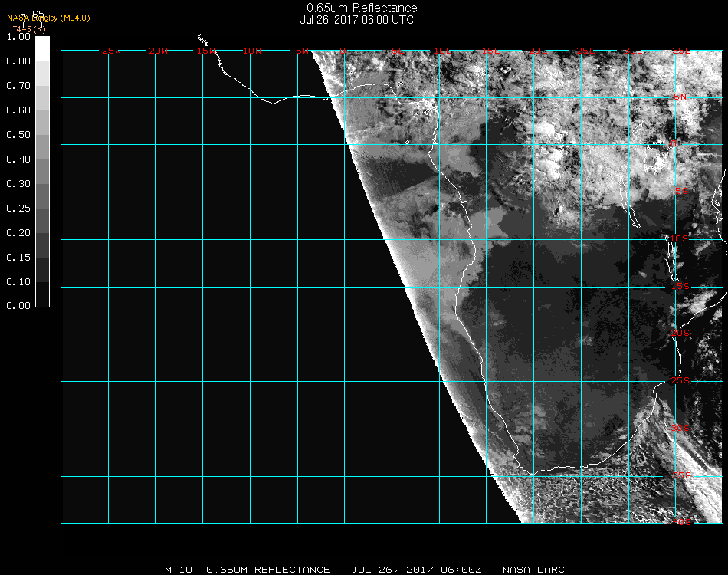This screenshot has width=728, height=575.
Task: Click the 'MT10' text in footer
Action: 178,570
